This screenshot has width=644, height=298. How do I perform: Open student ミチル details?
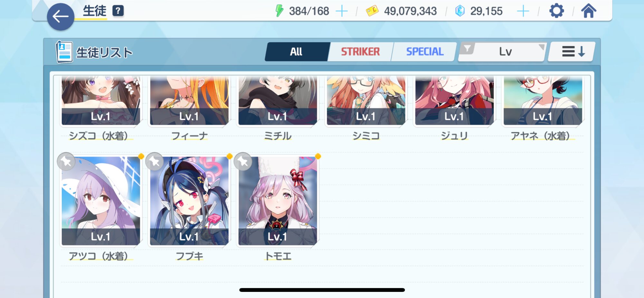[278, 101]
